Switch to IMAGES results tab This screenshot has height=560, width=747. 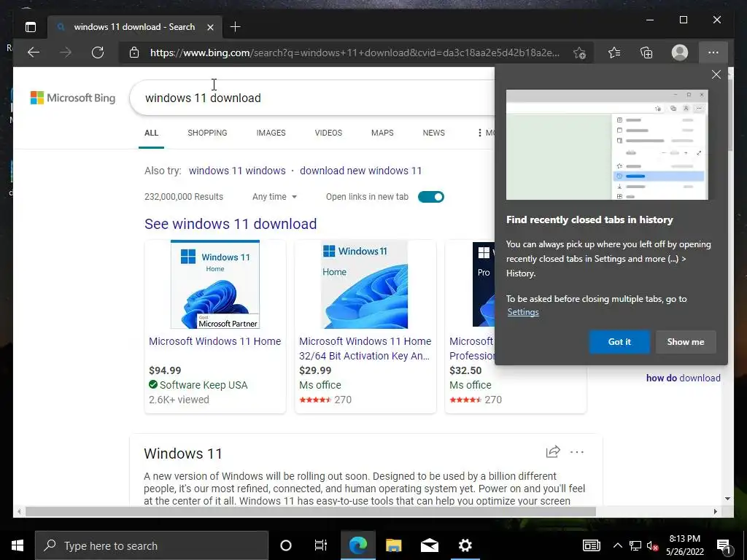point(271,133)
